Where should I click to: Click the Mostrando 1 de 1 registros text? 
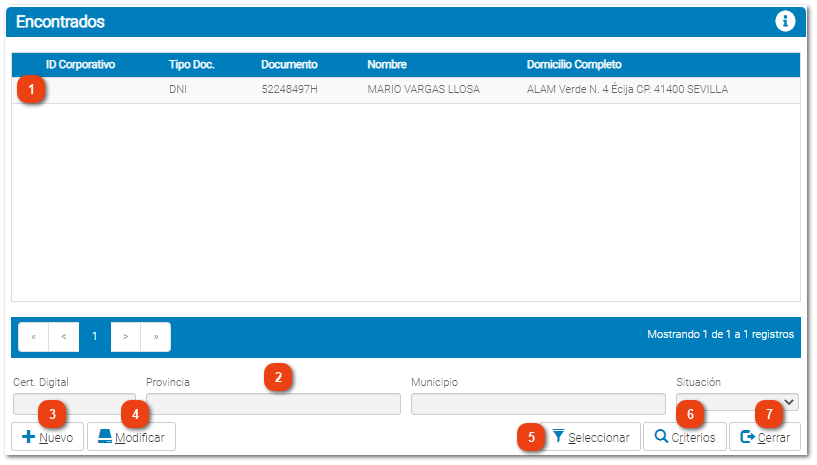pyautogui.click(x=721, y=335)
